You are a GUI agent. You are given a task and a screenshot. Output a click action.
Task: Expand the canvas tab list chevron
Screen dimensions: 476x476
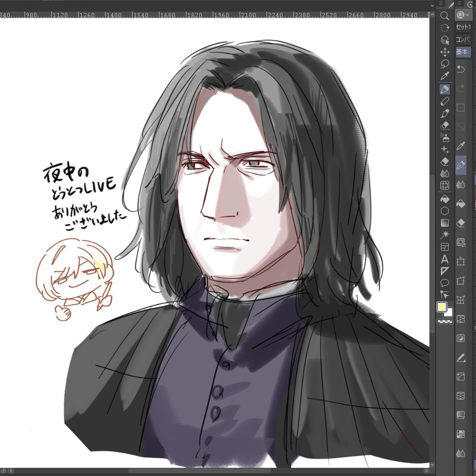tap(432, 6)
